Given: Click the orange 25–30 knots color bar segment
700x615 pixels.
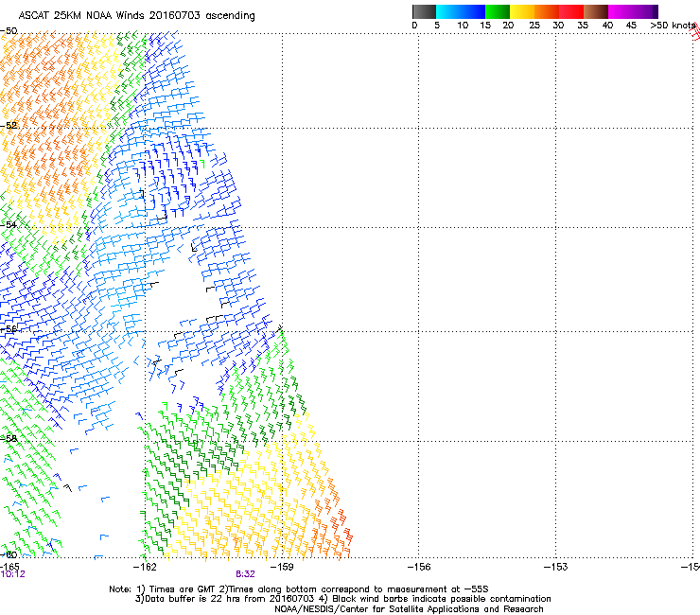Looking at the screenshot, I should pos(547,11).
